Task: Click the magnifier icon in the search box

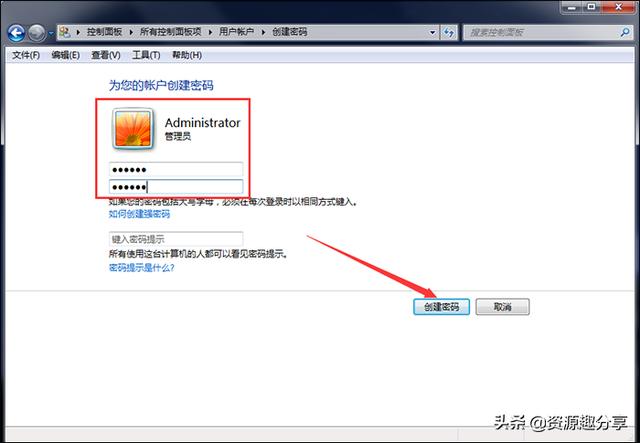Action: (624, 32)
